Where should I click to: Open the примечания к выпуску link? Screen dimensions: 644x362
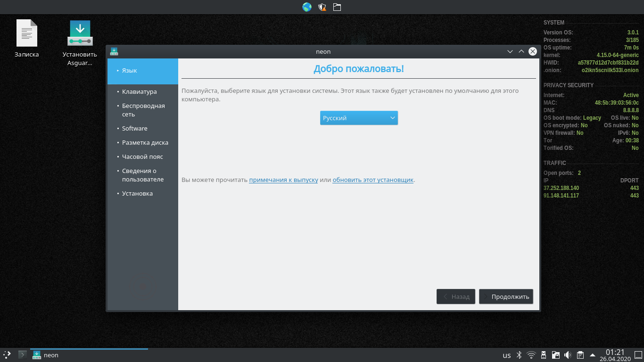click(x=283, y=180)
